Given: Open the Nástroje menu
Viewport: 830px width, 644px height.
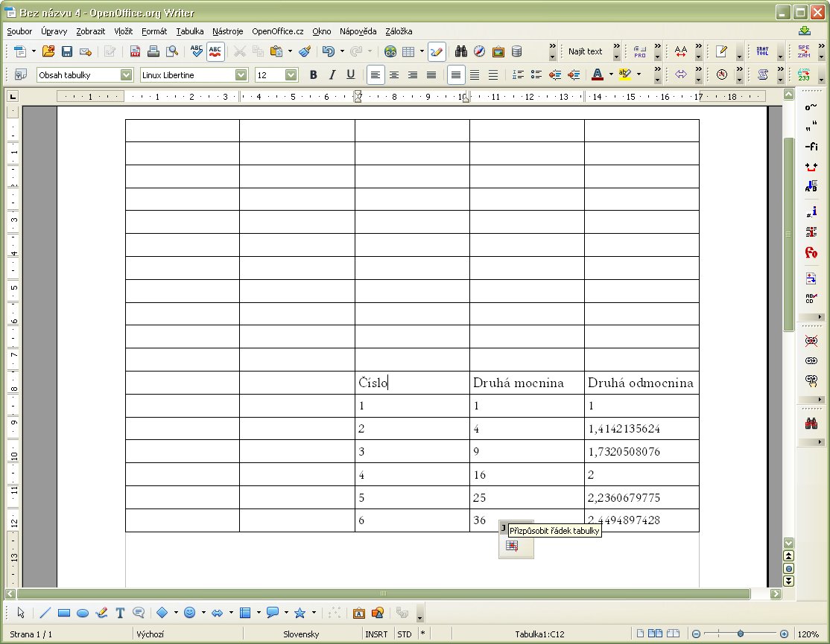Looking at the screenshot, I should coord(227,31).
